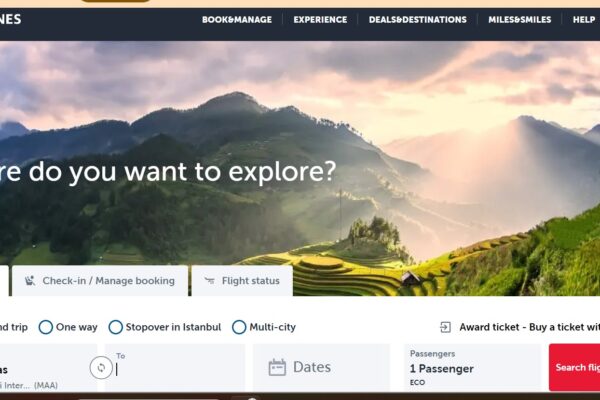Select the One way radio button
This screenshot has height=400, width=600.
[x=46, y=327]
